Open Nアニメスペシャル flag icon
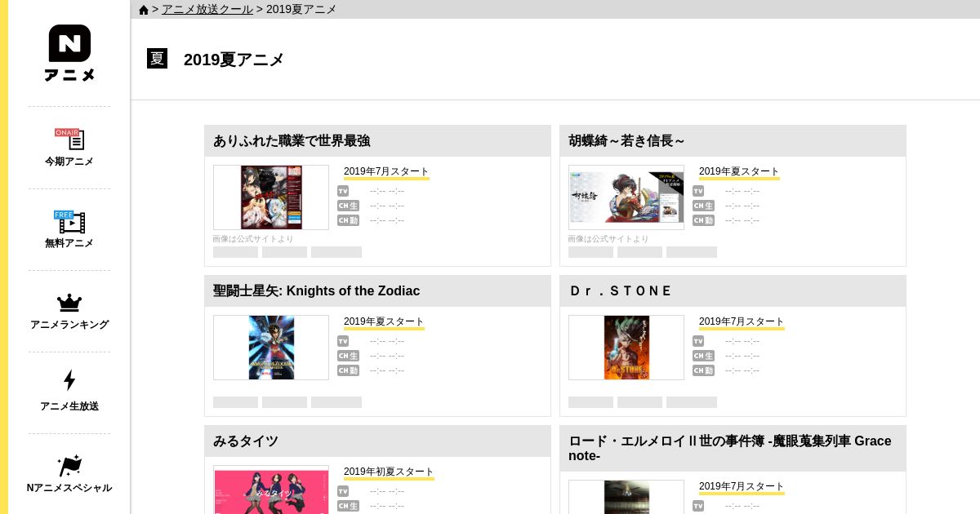This screenshot has width=980, height=514. tap(69, 466)
